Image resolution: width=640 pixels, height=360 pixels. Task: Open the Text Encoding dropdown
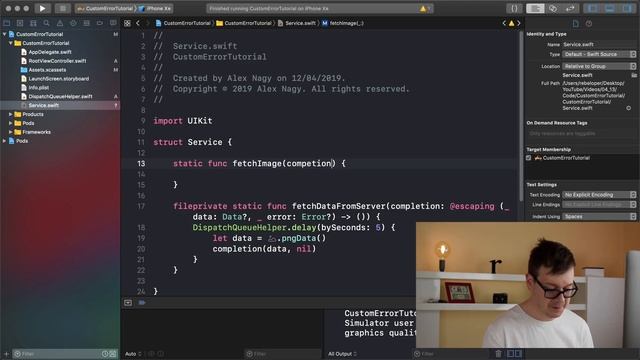point(599,195)
